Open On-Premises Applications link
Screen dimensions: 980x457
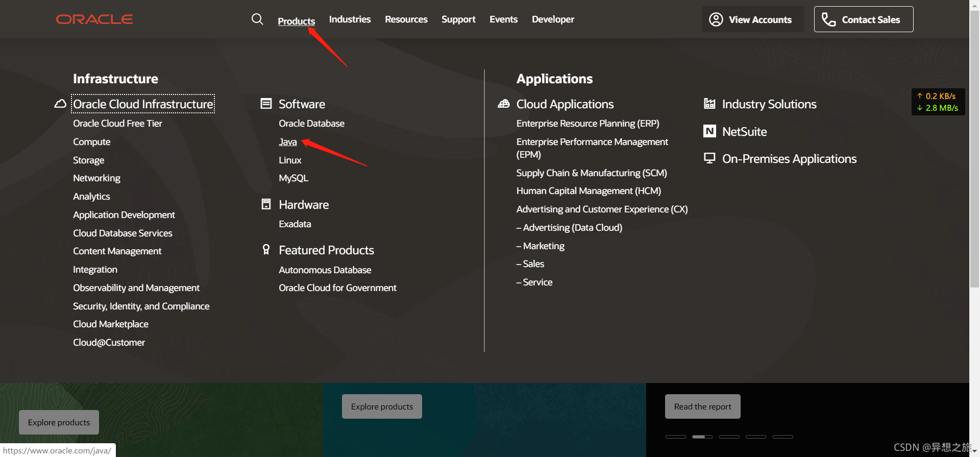pos(789,159)
